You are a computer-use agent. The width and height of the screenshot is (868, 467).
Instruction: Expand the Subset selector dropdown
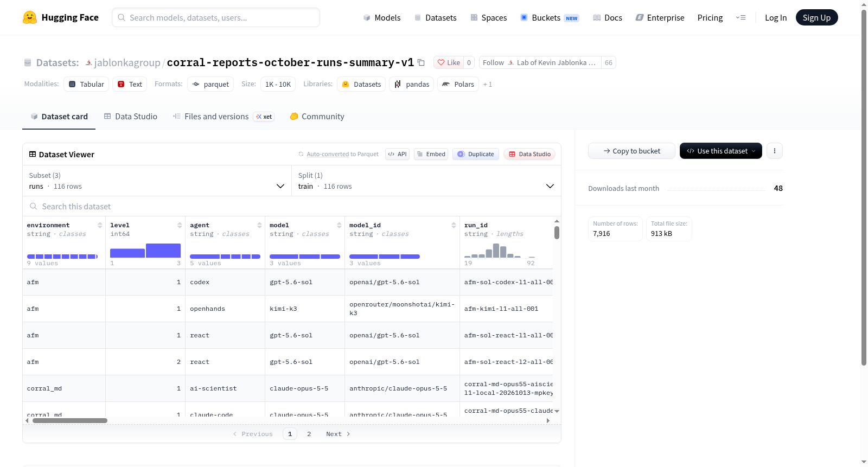point(157,181)
